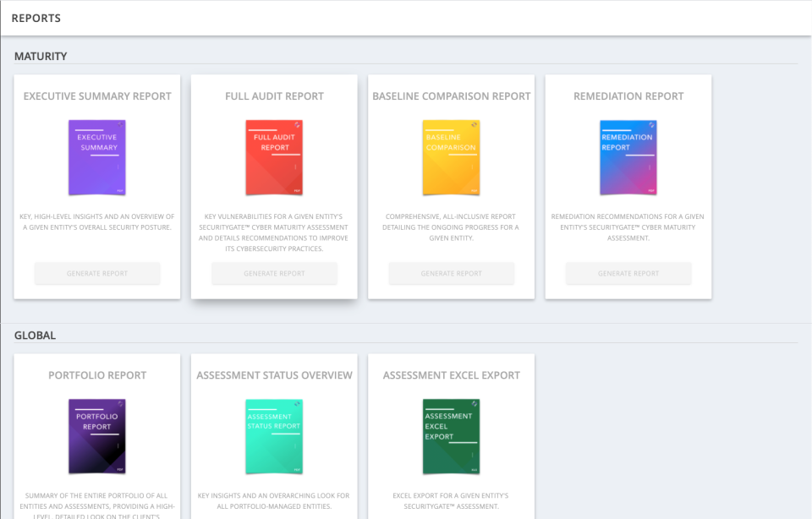Open the Executive Summary report cover thumbnail
Viewport: 812px width, 519px height.
pyautogui.click(x=96, y=157)
